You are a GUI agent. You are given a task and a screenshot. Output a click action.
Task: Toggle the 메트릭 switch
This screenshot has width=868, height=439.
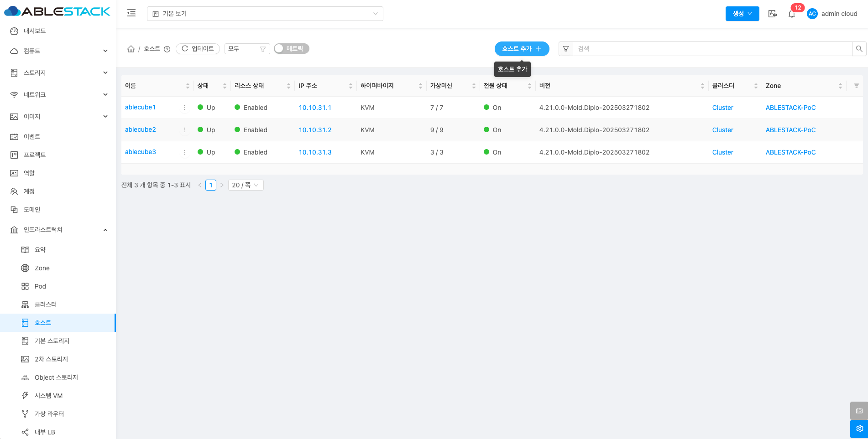pos(291,49)
